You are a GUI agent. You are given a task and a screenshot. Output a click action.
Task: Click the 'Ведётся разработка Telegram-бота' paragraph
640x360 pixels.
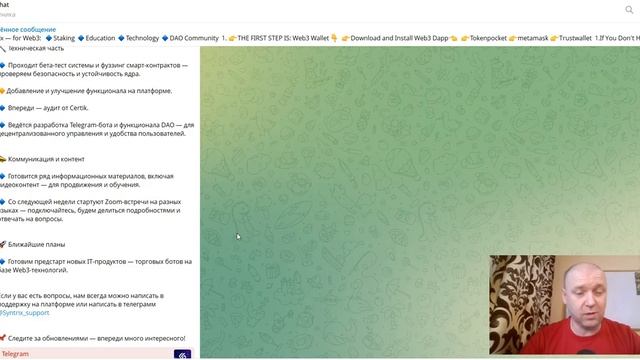click(97, 129)
